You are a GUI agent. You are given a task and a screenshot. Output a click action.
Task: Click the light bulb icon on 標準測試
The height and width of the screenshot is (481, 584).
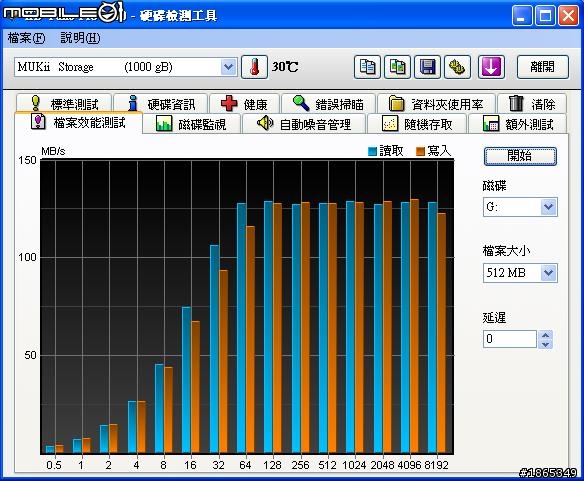point(35,103)
